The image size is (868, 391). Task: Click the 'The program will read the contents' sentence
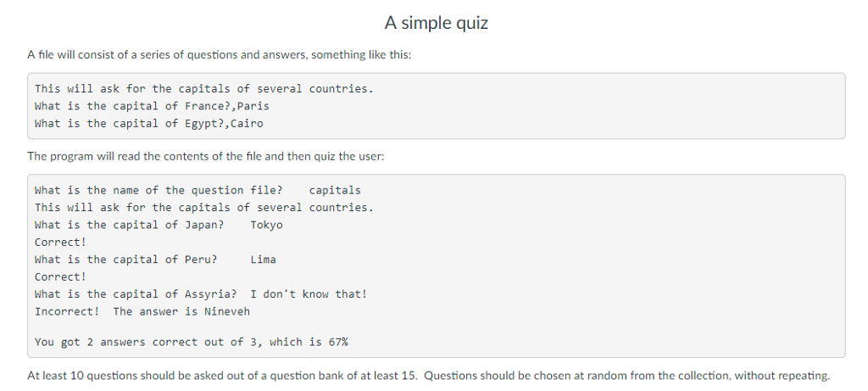[x=205, y=156]
